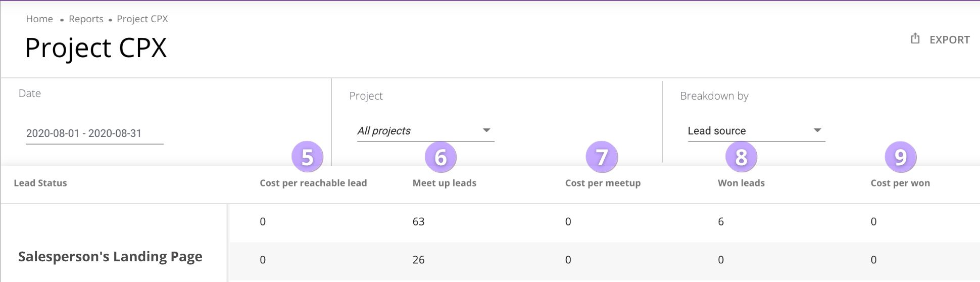Click the purple number 5 badge

pos(307,157)
